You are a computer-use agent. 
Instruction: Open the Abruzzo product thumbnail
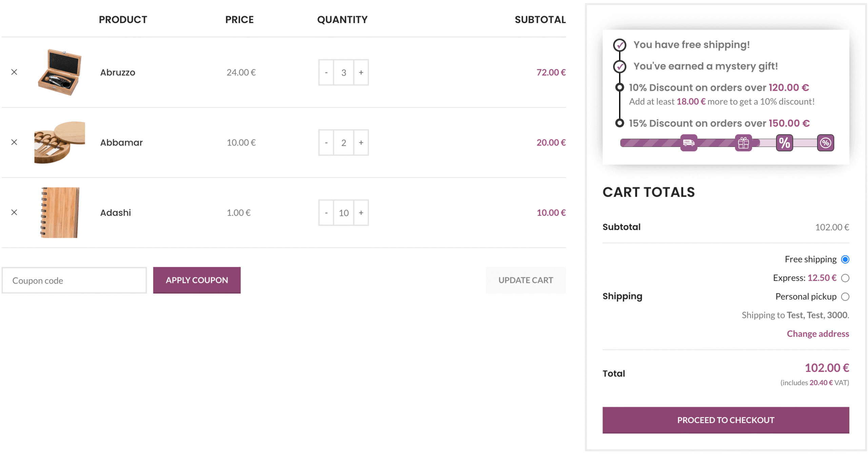[59, 72]
